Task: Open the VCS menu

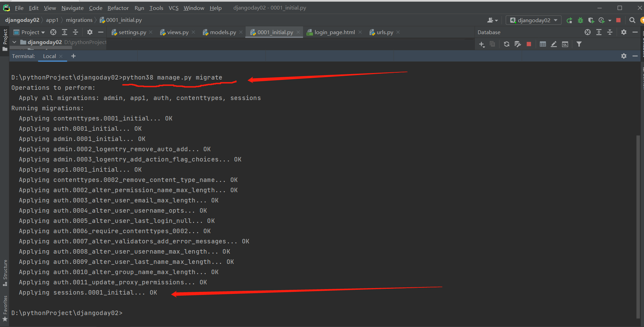Action: pyautogui.click(x=174, y=8)
